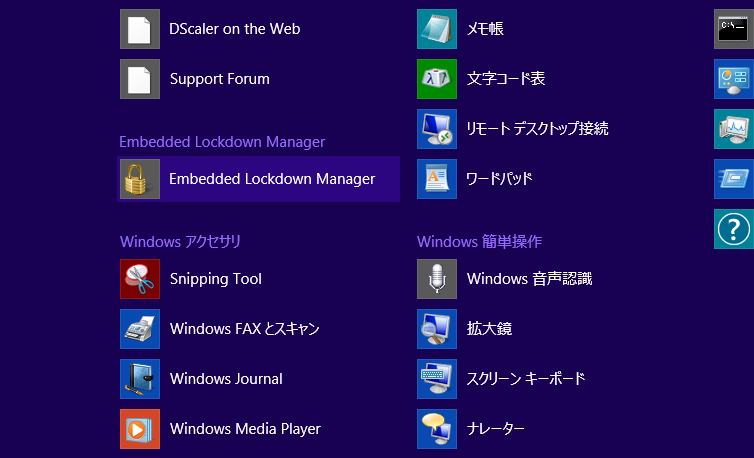This screenshot has height=458, width=754.
Task: Launch the Task Manager monitor graph icon
Action: click(x=734, y=129)
